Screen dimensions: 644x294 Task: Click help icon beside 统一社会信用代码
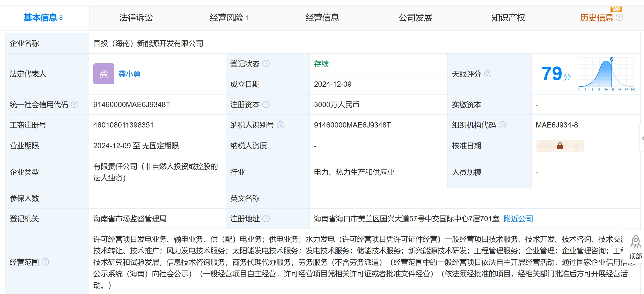coord(75,104)
